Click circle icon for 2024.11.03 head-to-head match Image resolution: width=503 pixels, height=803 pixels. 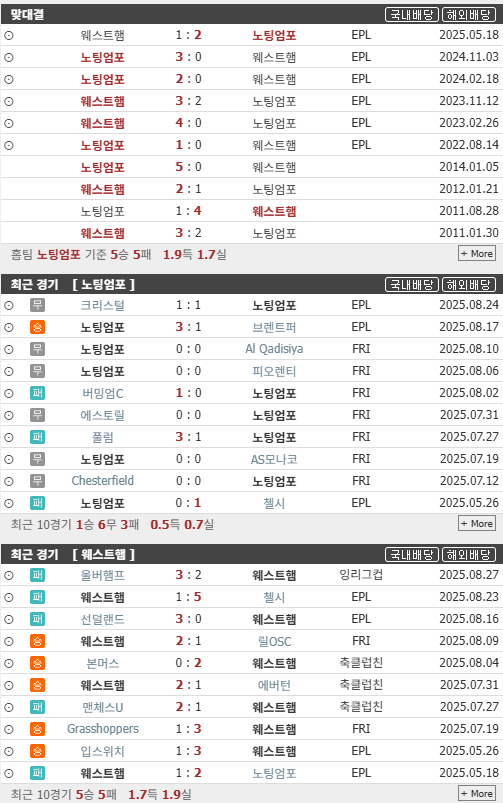(x=9, y=58)
